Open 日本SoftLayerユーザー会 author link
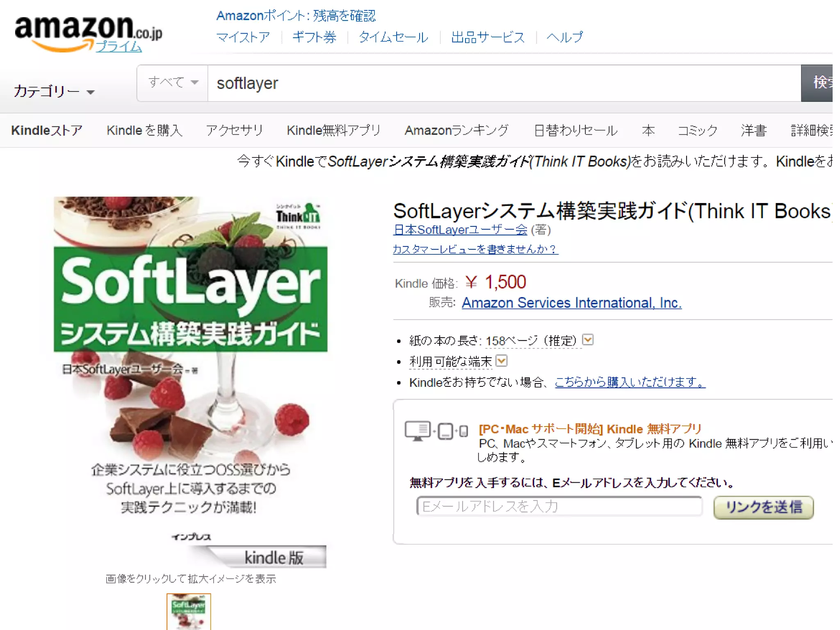Viewport: 840px width, 630px height. (x=460, y=230)
